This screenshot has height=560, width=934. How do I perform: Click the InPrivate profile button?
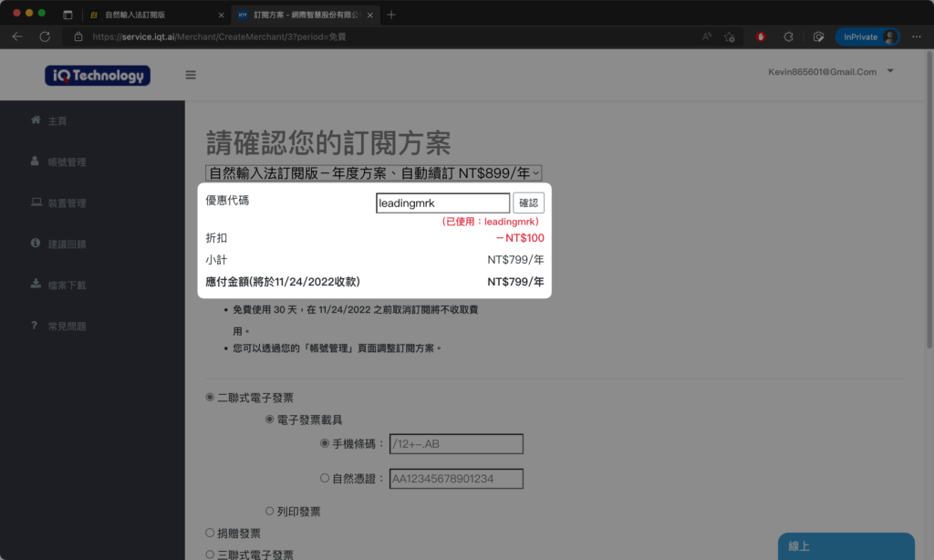(867, 36)
